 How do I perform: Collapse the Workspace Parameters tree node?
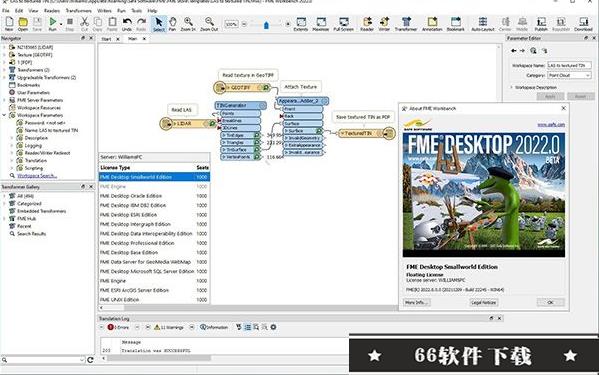[4, 115]
